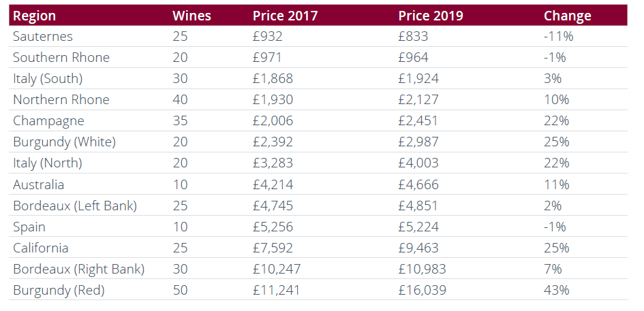Click the Spain region cell
The image size is (644, 311).
29,227
